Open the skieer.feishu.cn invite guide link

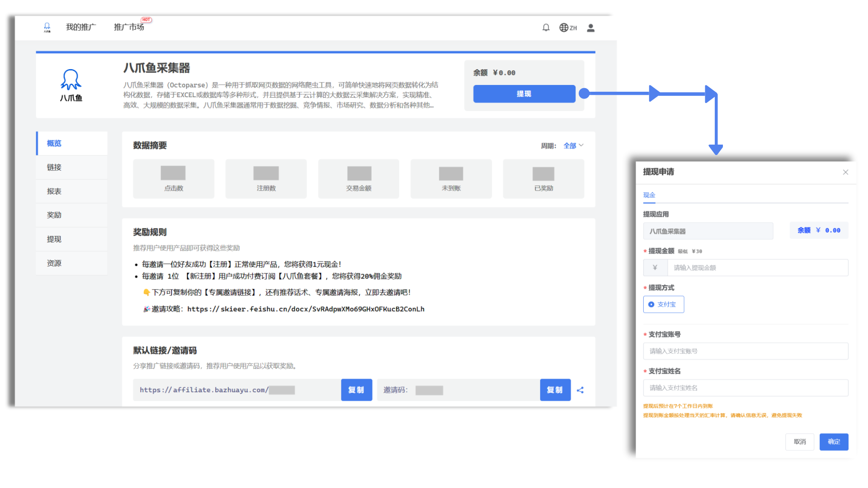click(306, 309)
